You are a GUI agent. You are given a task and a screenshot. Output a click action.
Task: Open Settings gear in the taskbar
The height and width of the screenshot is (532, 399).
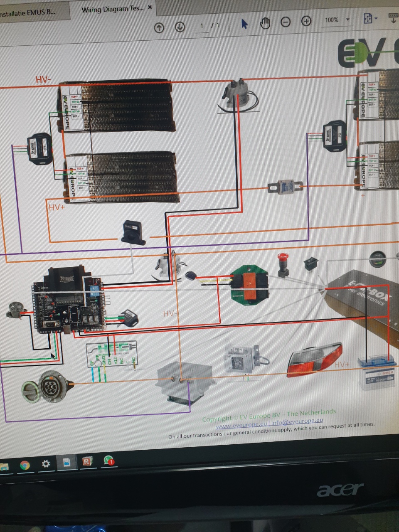[x=46, y=463]
